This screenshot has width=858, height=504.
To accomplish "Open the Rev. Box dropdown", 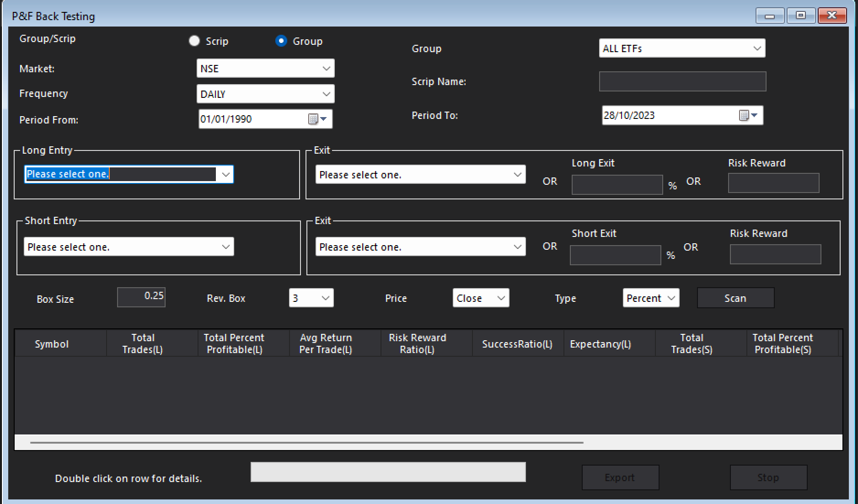I will pos(311,298).
